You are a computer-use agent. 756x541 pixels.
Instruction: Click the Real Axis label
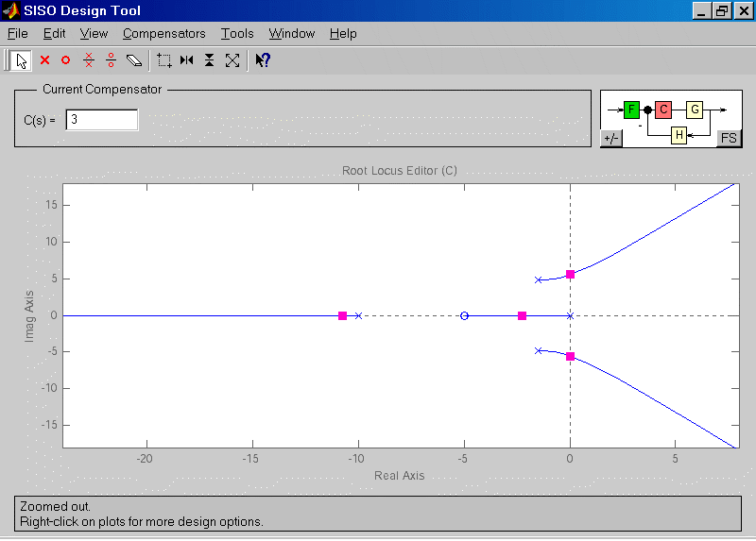(399, 476)
